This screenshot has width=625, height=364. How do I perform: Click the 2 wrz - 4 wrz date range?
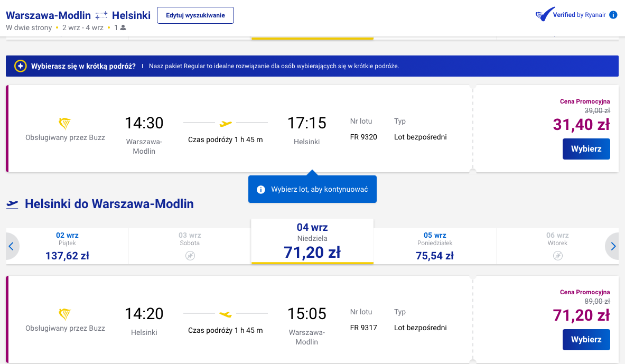pos(83,27)
